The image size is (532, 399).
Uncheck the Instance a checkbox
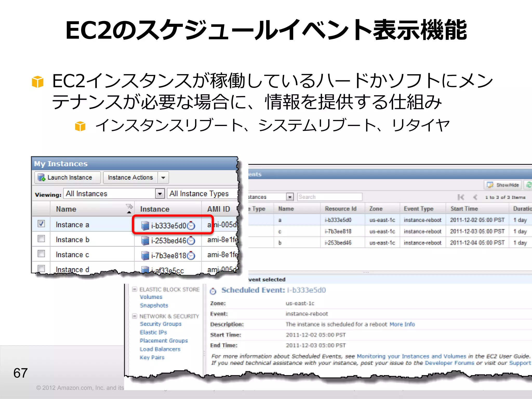pyautogui.click(x=41, y=224)
